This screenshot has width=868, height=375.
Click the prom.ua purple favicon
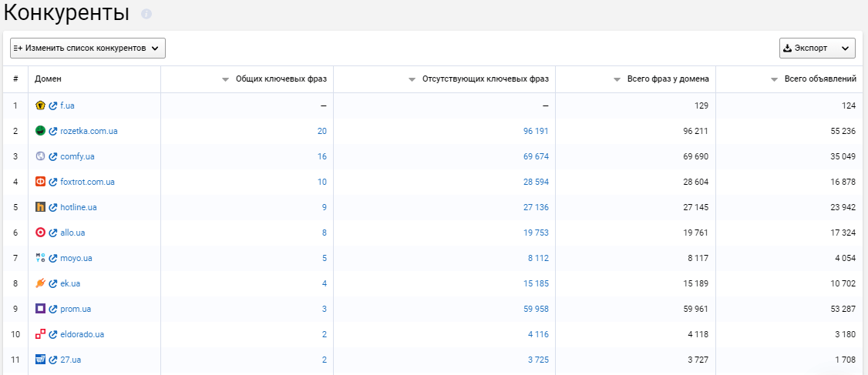coord(40,309)
